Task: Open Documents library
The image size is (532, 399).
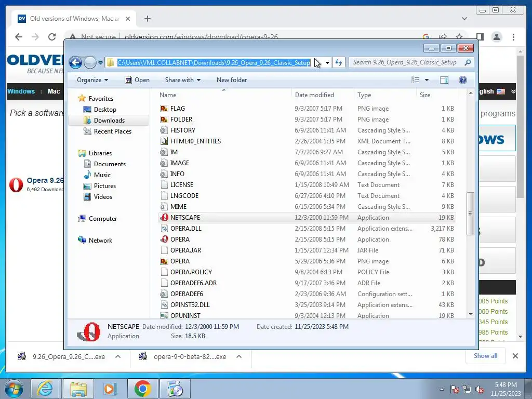Action: pos(110,164)
